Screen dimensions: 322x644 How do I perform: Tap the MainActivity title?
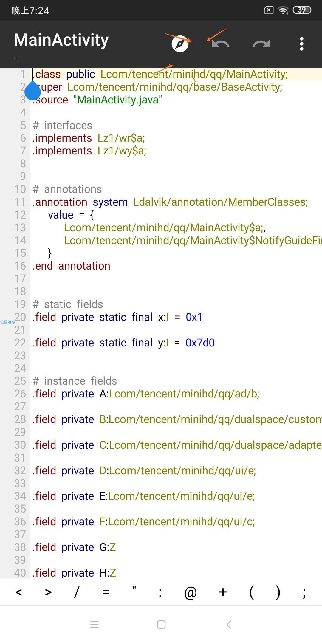click(61, 40)
